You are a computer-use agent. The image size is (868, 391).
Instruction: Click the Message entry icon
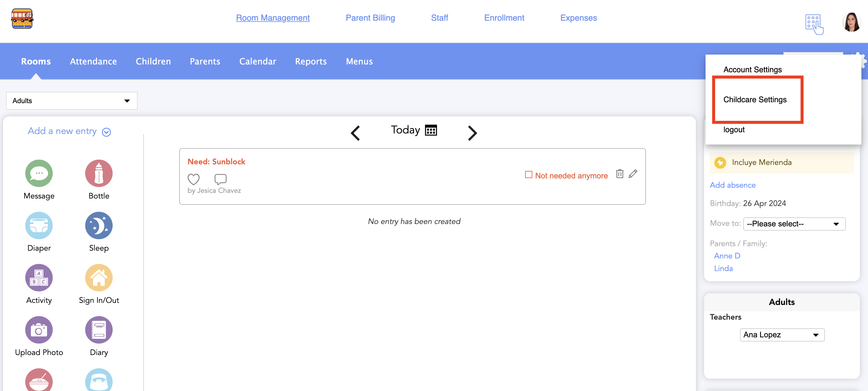point(39,173)
